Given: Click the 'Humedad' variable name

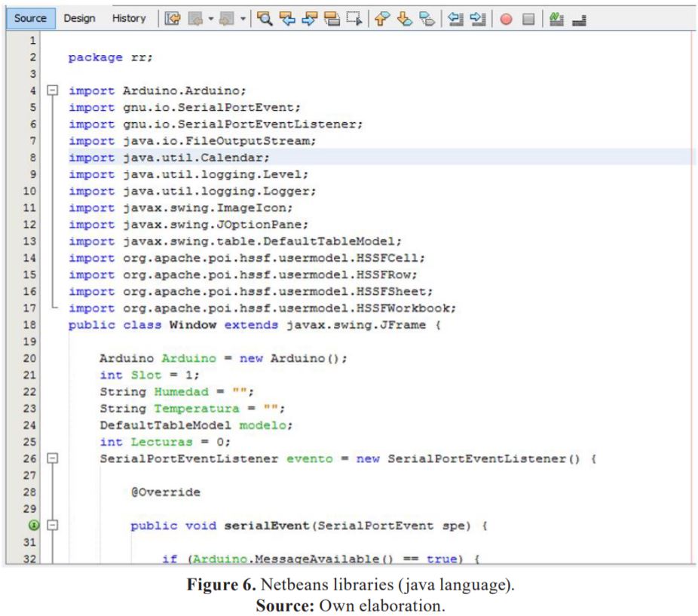Looking at the screenshot, I should click(181, 392).
